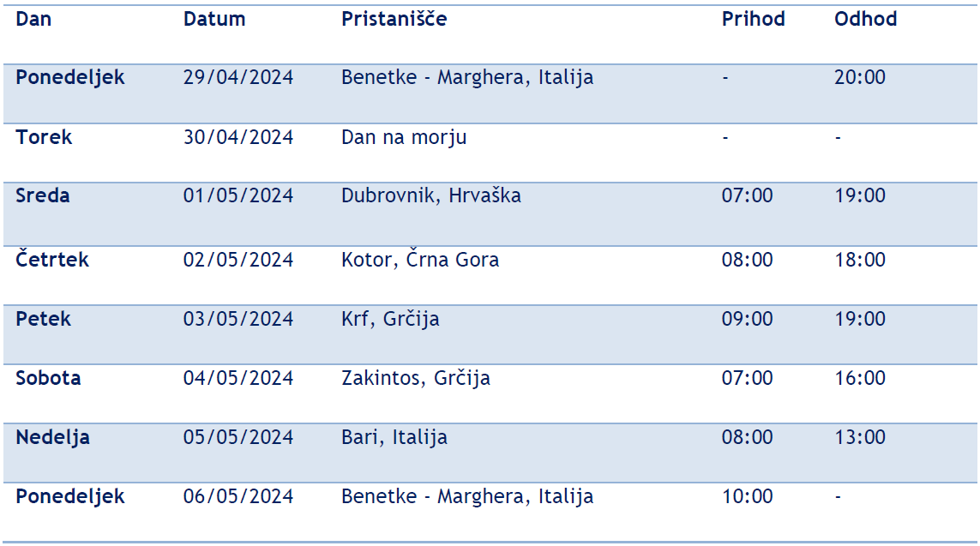Select the date 06/05/2024
This screenshot has height=546, width=980.
237,496
